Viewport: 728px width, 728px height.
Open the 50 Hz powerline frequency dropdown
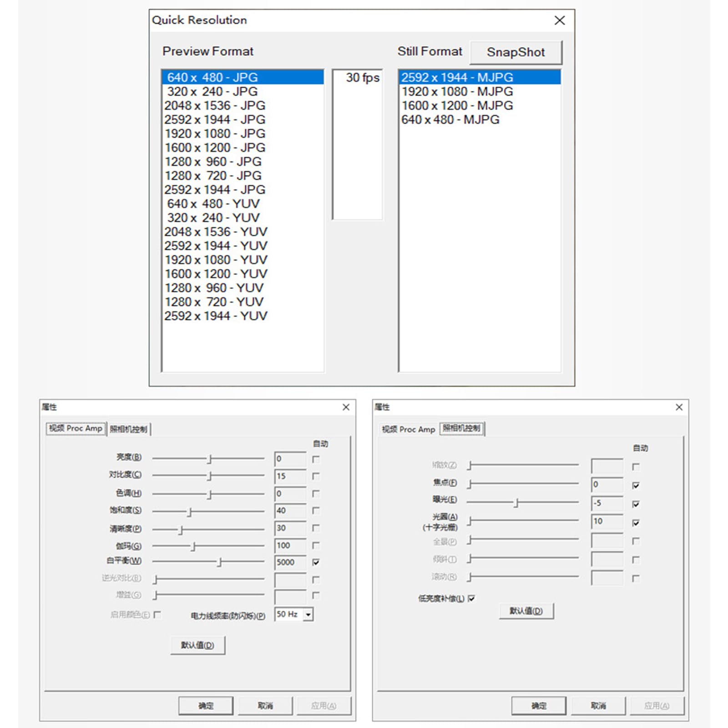[308, 615]
